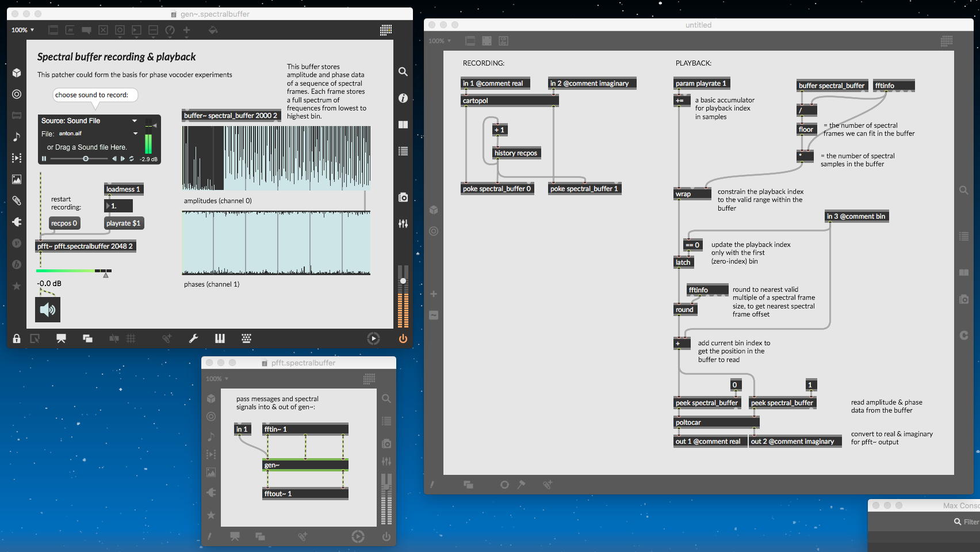980x552 pixels.
Task: Open Images browser in gen~.spectralbuffer window
Action: tap(17, 179)
